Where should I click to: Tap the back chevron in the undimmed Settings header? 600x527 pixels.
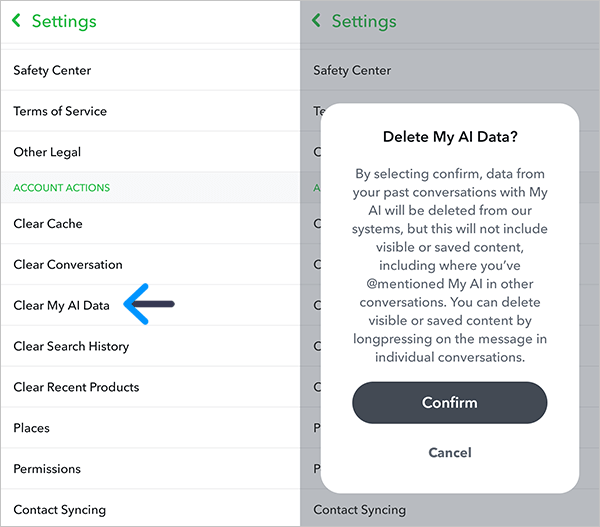(16, 21)
